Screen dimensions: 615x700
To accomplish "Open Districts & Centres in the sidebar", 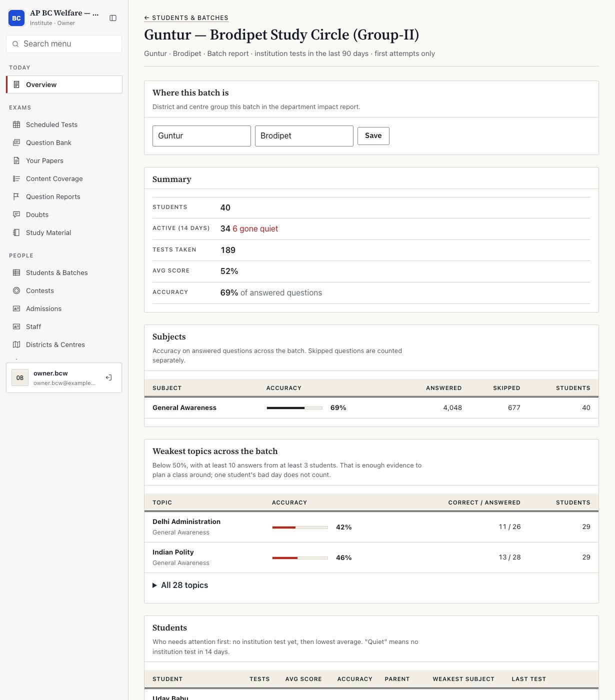I will tap(64, 344).
